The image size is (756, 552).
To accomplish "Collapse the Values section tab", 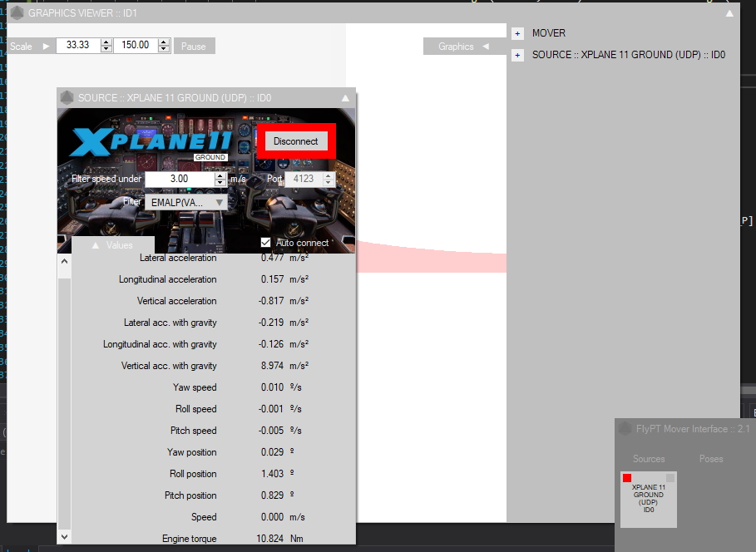I will click(x=113, y=245).
